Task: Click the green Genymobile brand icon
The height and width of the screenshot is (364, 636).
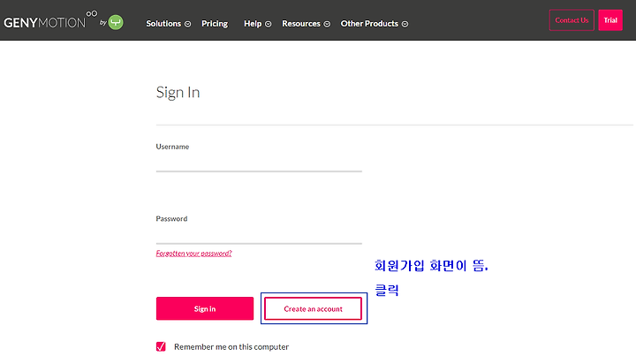Action: click(x=116, y=22)
